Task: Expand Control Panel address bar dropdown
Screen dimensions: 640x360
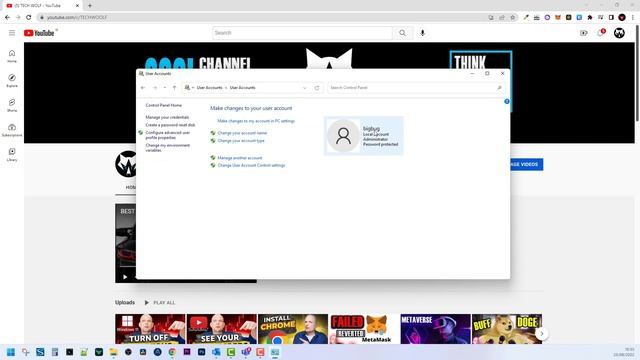Action: (x=304, y=88)
